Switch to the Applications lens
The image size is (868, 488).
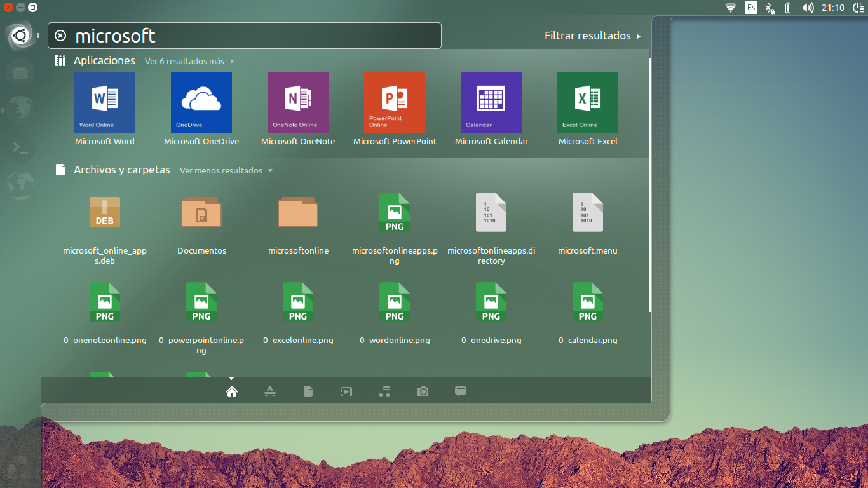coord(270,391)
